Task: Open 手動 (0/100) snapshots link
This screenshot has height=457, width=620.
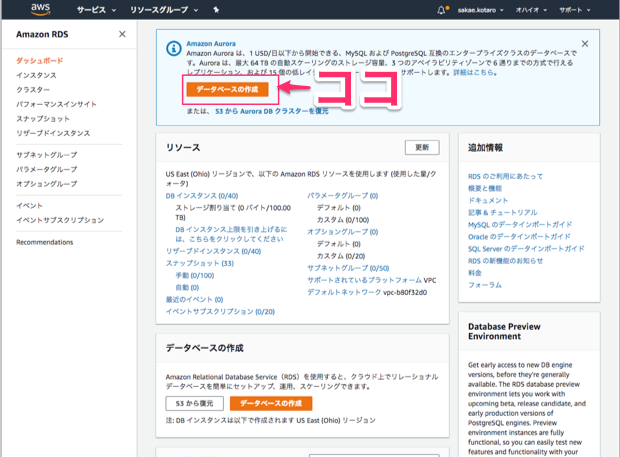Action: (195, 275)
